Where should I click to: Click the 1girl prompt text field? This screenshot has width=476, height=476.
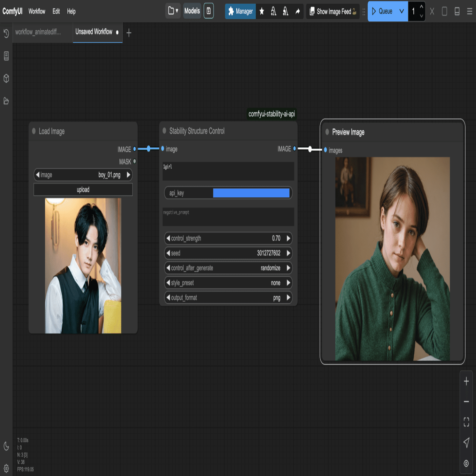pos(228,171)
